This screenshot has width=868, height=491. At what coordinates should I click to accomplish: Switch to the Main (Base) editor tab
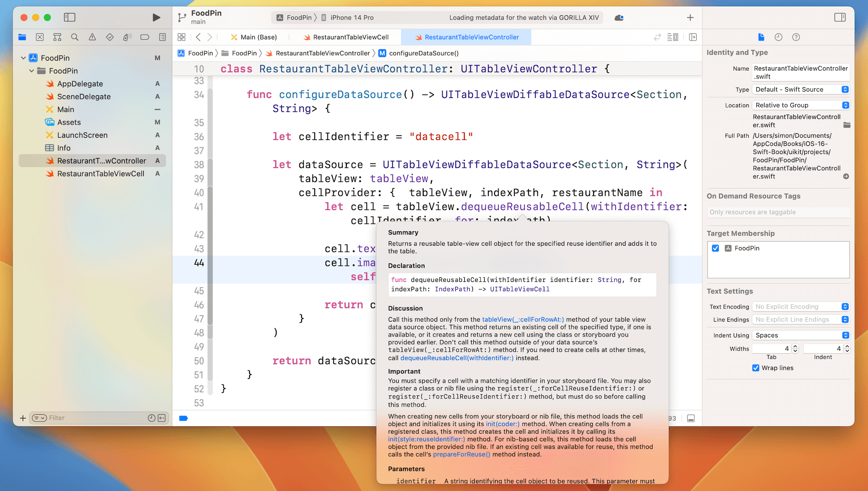(254, 37)
